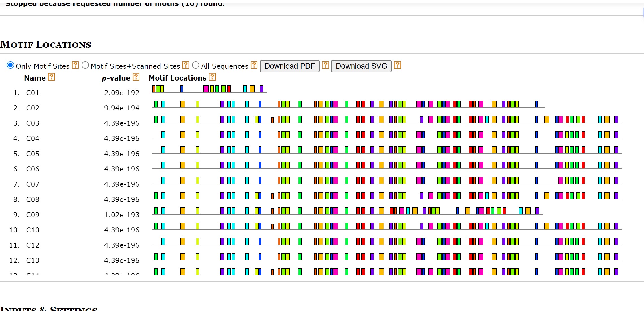This screenshot has width=644, height=311.
Task: Click sequence name C12
Action: click(x=32, y=245)
